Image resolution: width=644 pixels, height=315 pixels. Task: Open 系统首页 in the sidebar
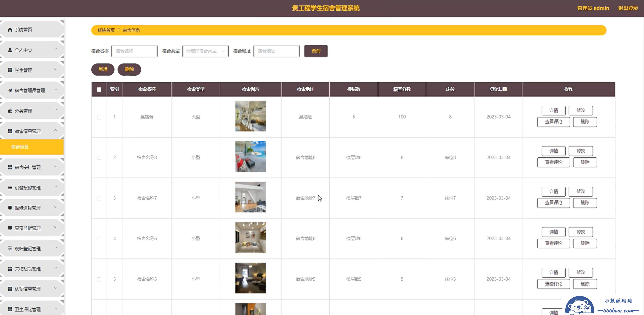pos(32,30)
